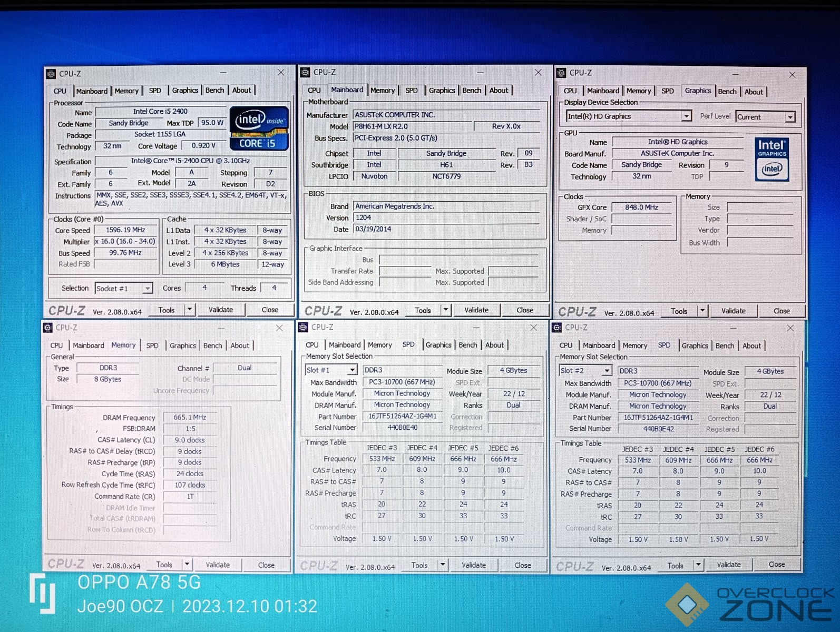Click the DRAM Frequency value '665.1 MHz'
The height and width of the screenshot is (632, 840).
pyautogui.click(x=190, y=418)
